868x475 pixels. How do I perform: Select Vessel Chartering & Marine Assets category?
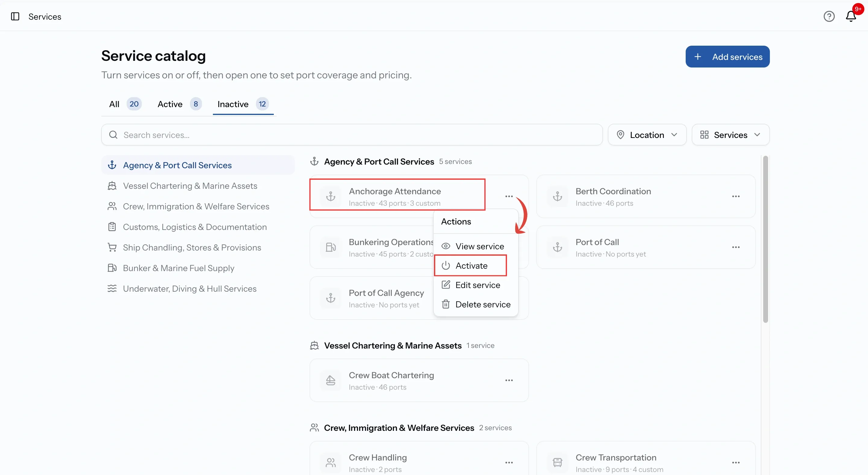pos(198,186)
